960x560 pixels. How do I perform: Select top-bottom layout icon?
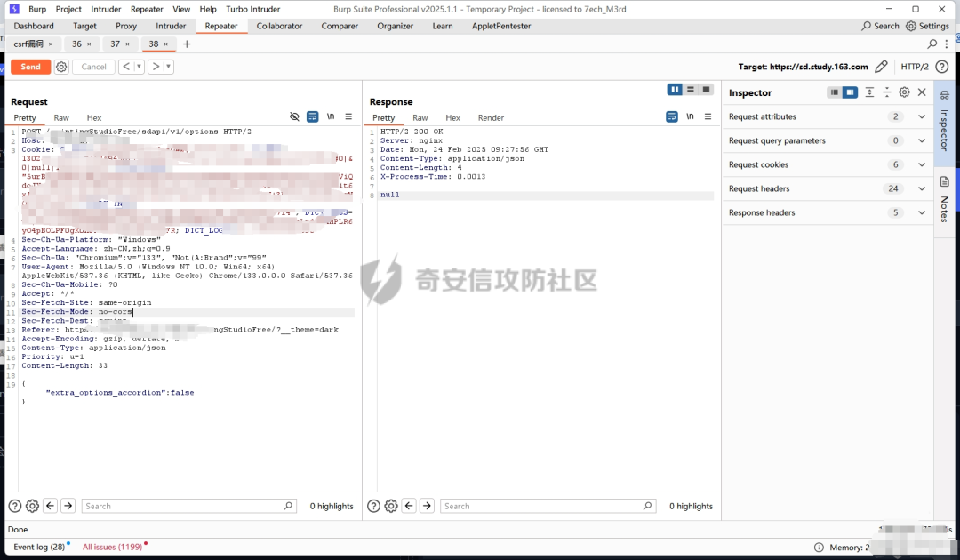tap(691, 90)
